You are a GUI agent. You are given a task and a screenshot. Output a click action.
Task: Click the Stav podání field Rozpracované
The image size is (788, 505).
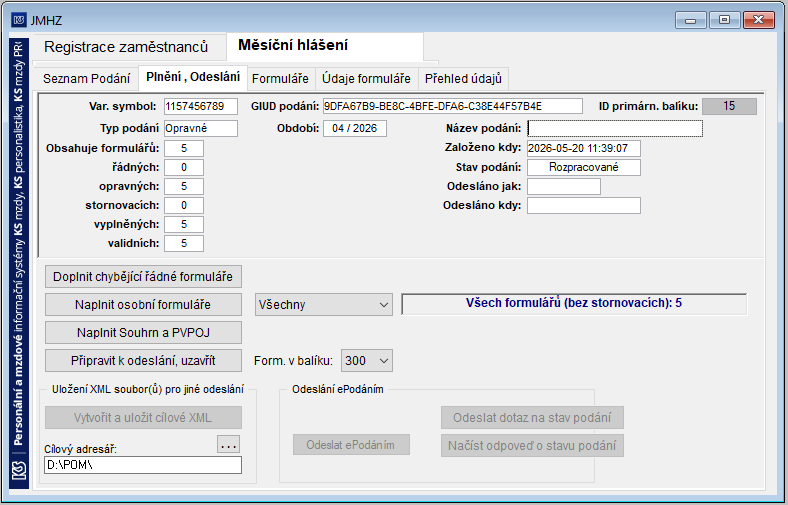[x=584, y=167]
